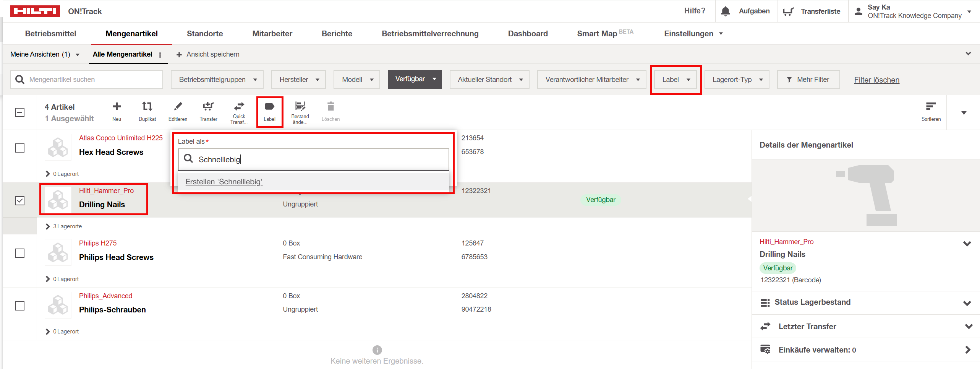Toggle the select-all checkbox in toolbar
This screenshot has height=369, width=980.
click(20, 112)
